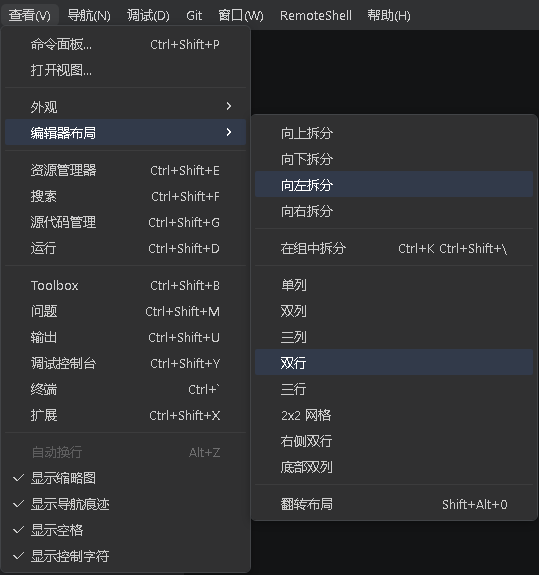The width and height of the screenshot is (539, 575).
Task: Click 翻转布局 to flip layout
Action: point(394,504)
